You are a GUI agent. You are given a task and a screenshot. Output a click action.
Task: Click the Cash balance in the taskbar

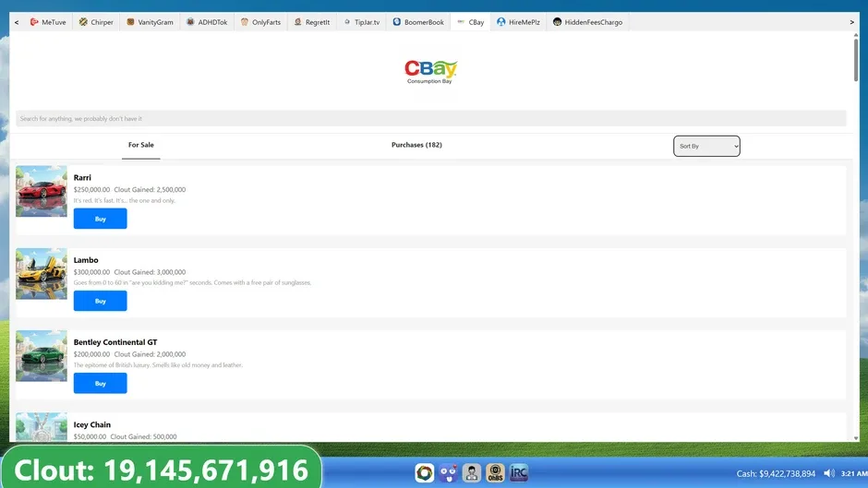(776, 473)
